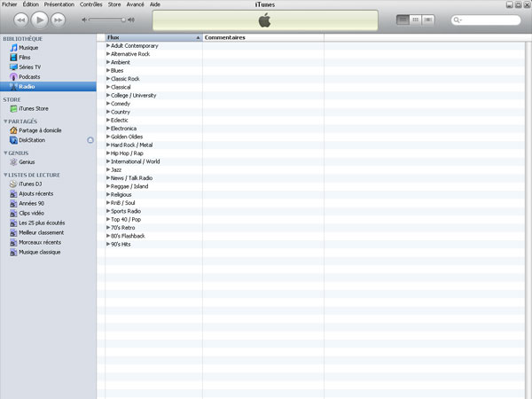Open the search magnifier dropdown
This screenshot has width=532, height=399.
[x=458, y=20]
